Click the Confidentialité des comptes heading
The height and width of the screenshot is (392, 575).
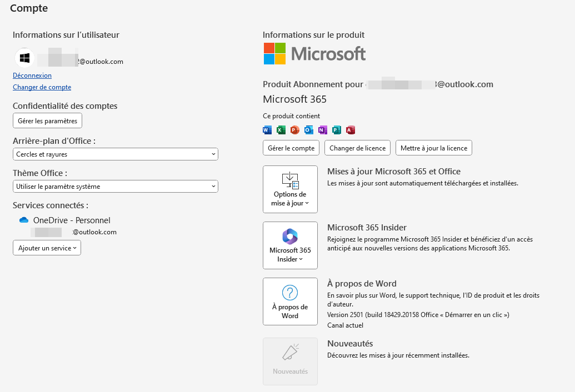pos(65,106)
